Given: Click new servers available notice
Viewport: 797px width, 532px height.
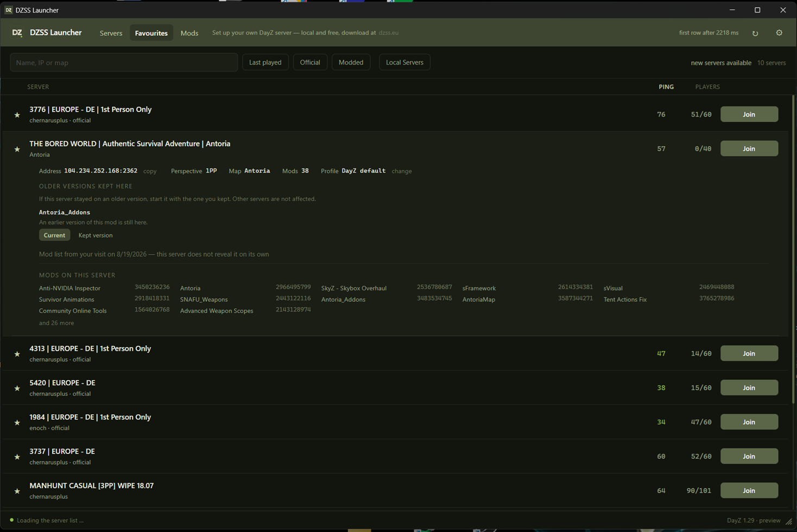Looking at the screenshot, I should coord(721,63).
